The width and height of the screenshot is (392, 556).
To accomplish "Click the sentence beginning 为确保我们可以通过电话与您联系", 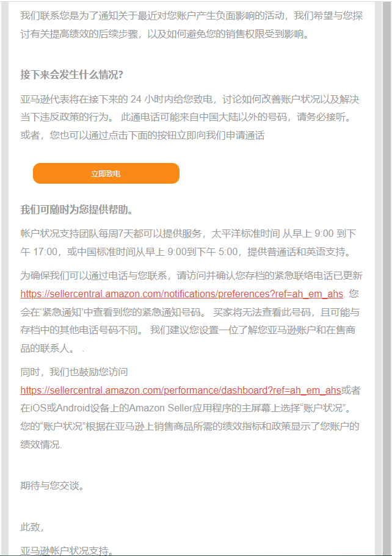I will 191,275.
